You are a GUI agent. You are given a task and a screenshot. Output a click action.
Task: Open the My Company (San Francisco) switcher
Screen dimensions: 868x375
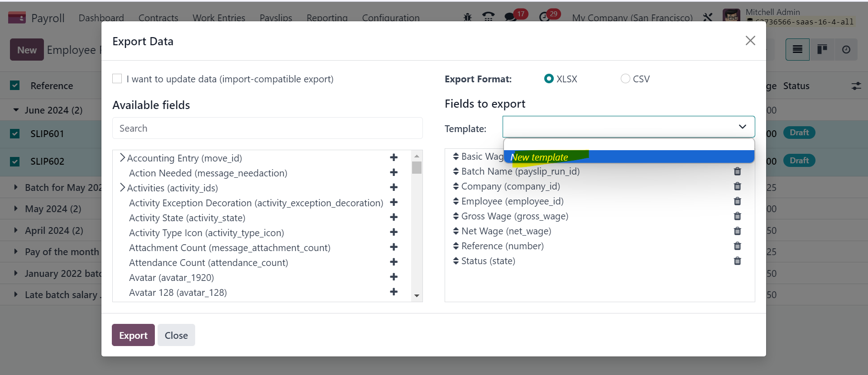(x=632, y=18)
